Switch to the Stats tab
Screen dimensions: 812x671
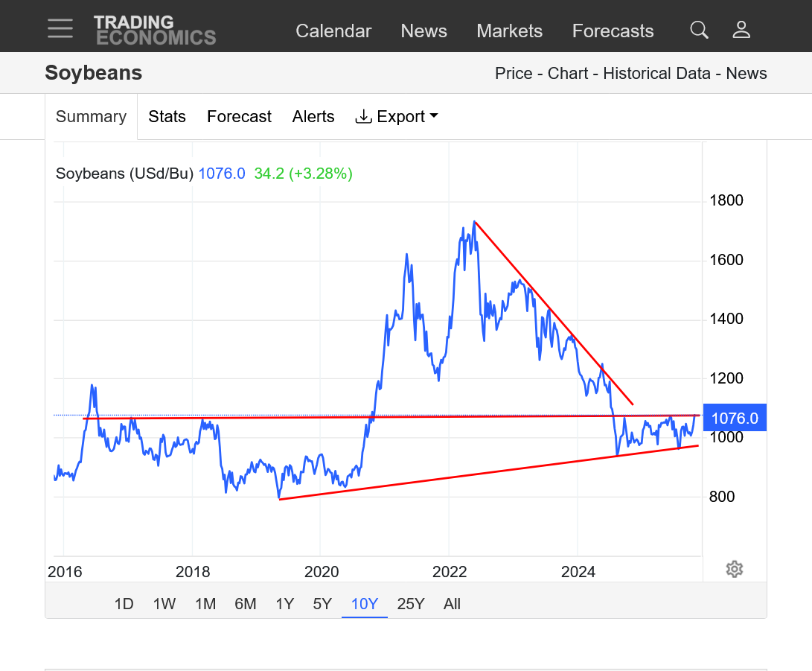pyautogui.click(x=167, y=117)
